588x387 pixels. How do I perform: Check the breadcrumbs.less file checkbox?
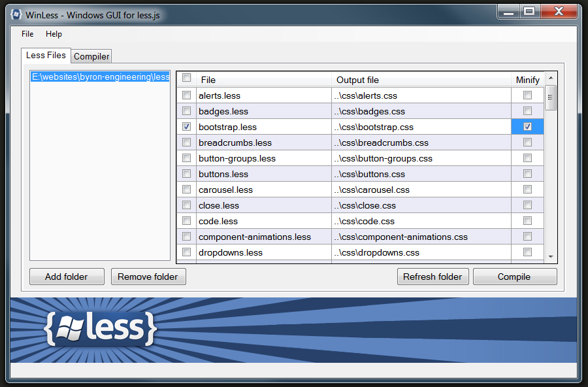pyautogui.click(x=186, y=143)
